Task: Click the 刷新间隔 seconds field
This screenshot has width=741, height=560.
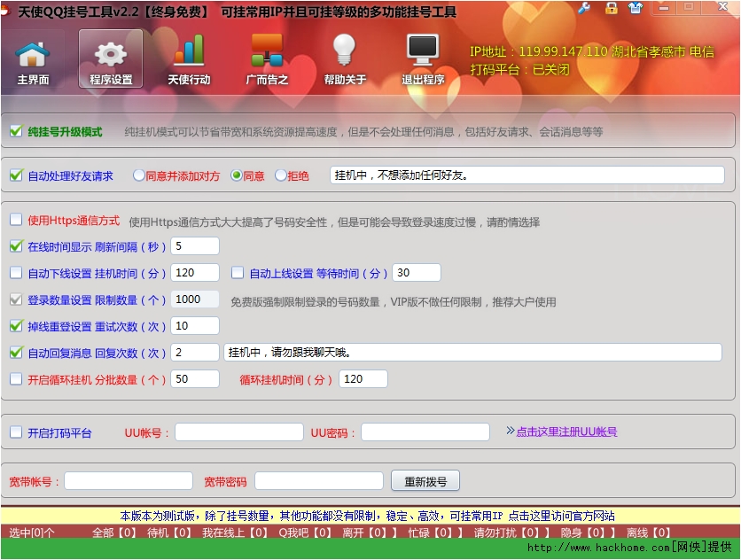Action: tap(195, 246)
